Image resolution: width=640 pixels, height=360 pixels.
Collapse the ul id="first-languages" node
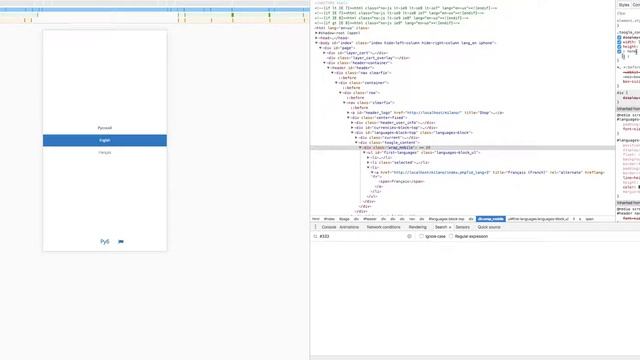364,153
